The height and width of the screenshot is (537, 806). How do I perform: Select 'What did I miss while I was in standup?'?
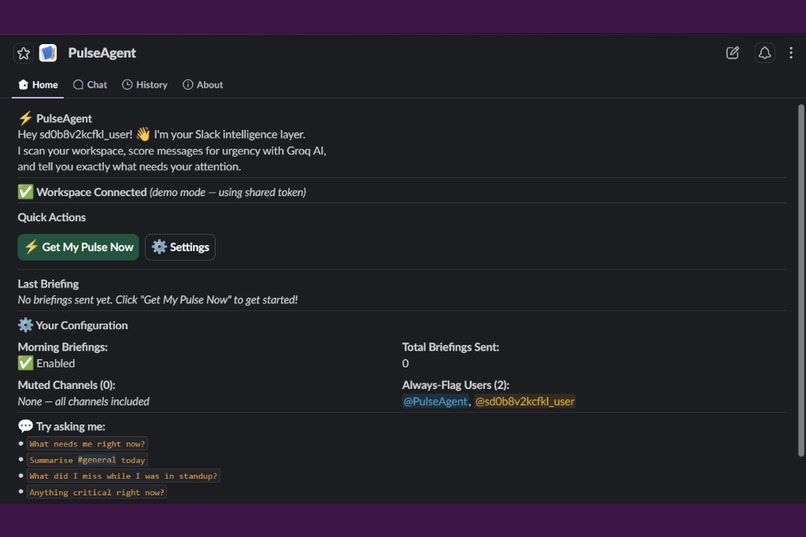point(123,476)
